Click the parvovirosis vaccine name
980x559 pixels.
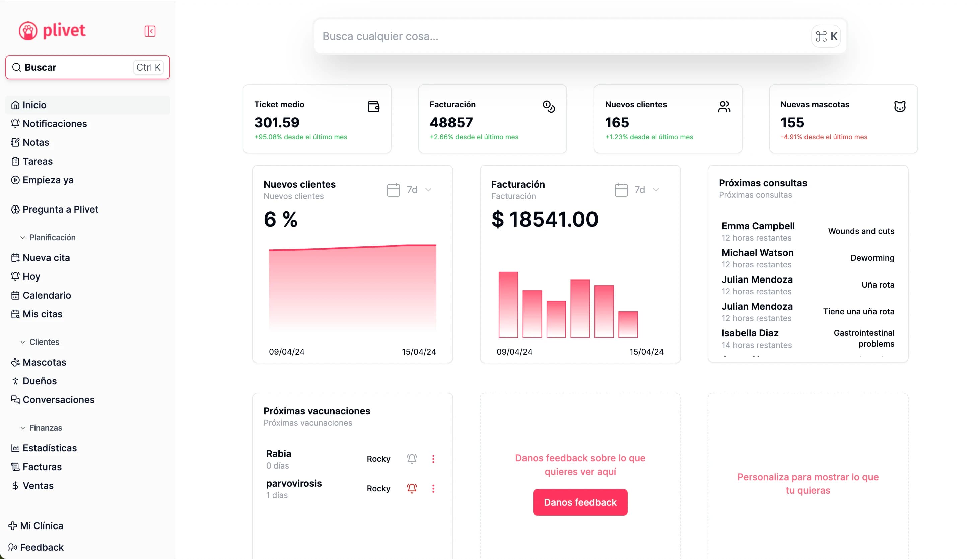pos(294,483)
